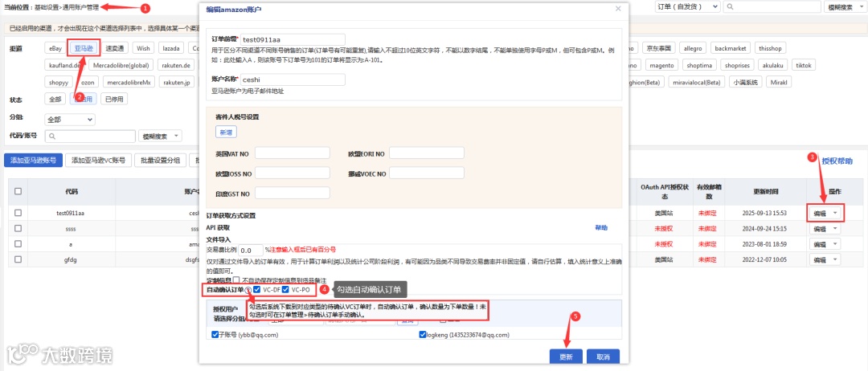Click table cell with code gfdg
The image size is (868, 371).
pyautogui.click(x=70, y=259)
